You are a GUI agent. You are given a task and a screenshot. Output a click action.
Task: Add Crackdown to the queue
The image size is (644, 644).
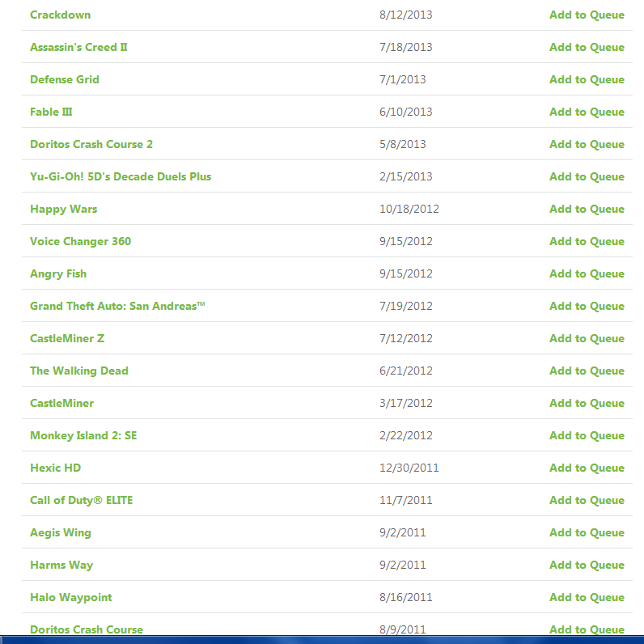587,15
